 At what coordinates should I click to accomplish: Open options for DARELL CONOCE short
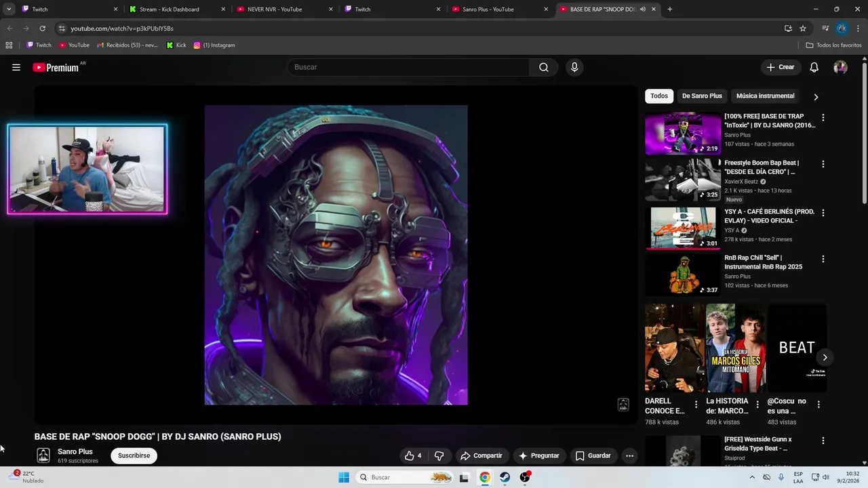click(696, 405)
